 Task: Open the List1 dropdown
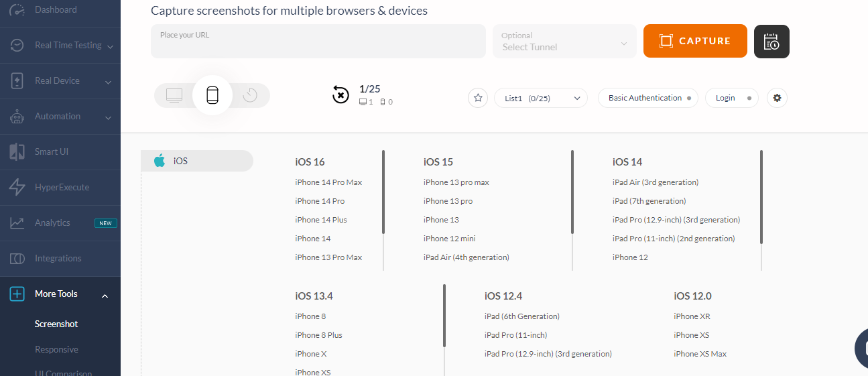tap(541, 98)
